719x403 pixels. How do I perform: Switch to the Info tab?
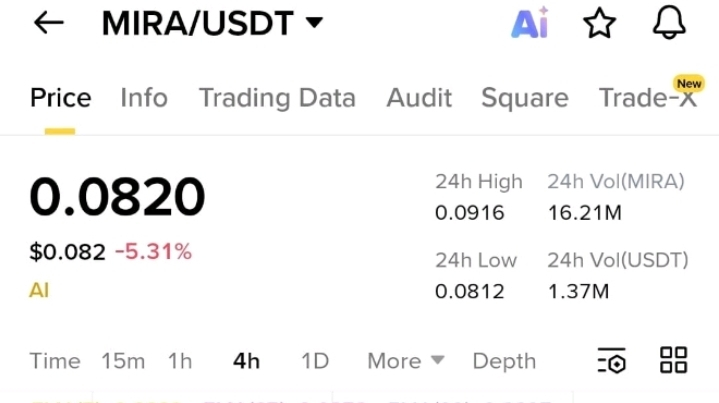tap(144, 98)
